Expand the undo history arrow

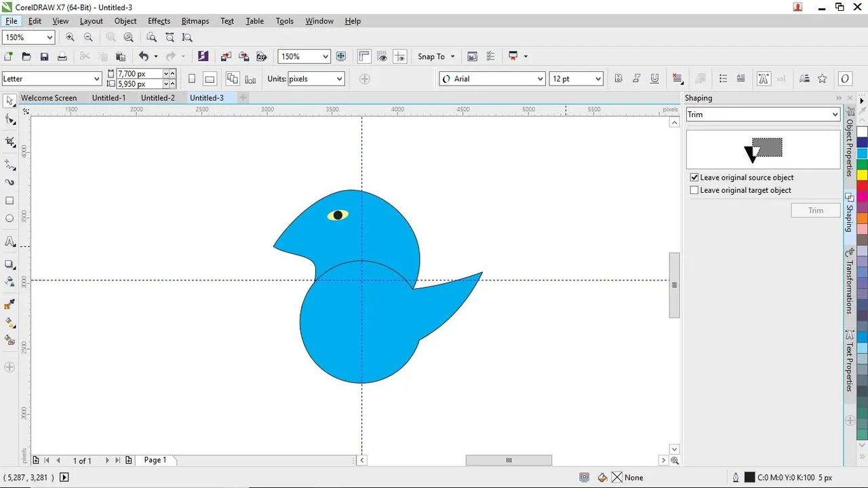point(155,56)
